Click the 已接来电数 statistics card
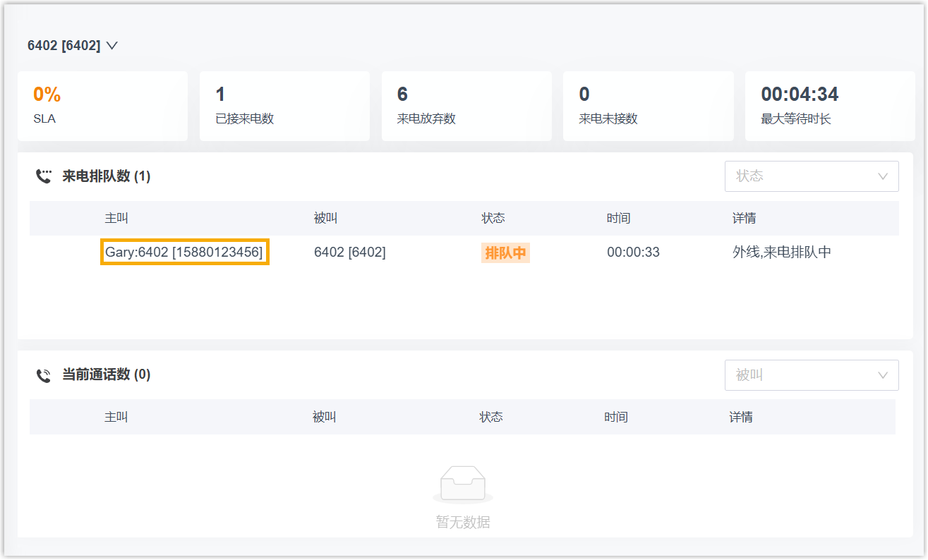 pos(284,106)
